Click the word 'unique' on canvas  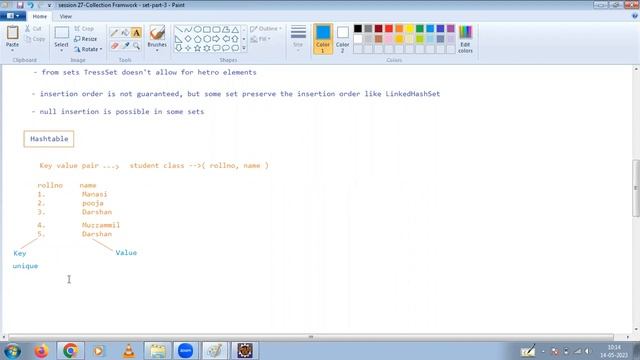tap(25, 266)
